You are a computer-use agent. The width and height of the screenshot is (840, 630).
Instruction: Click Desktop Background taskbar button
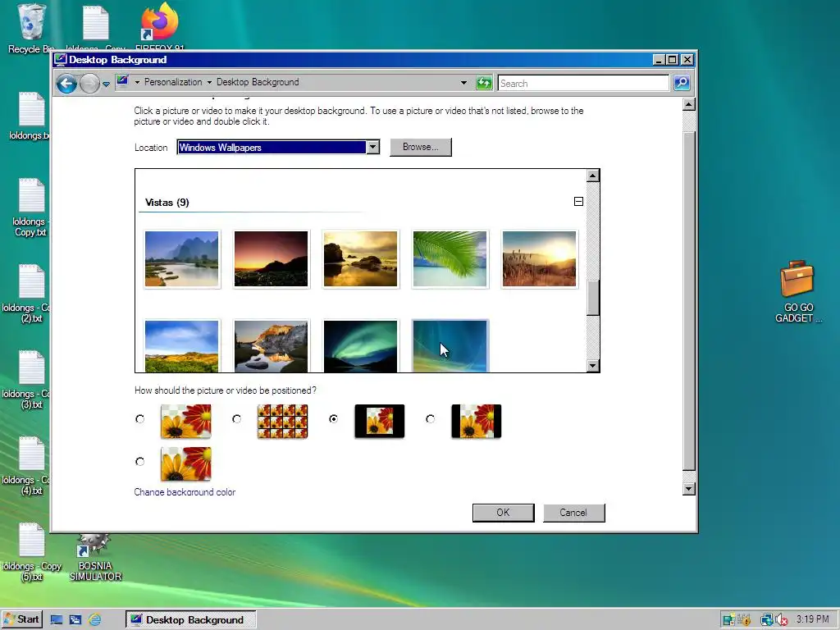[190, 620]
